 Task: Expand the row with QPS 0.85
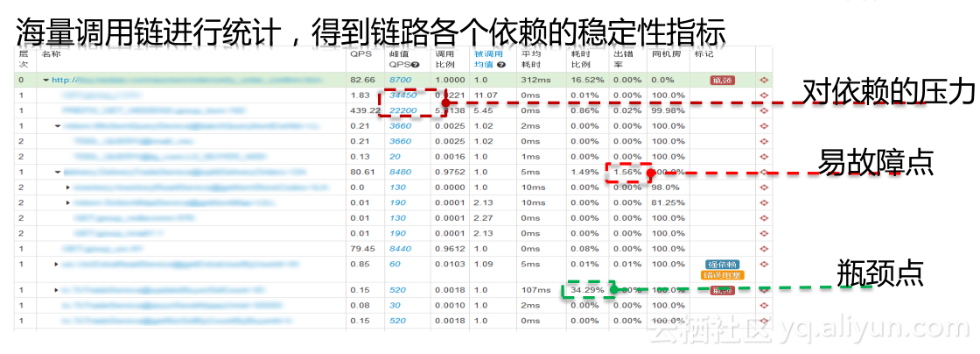(x=57, y=264)
